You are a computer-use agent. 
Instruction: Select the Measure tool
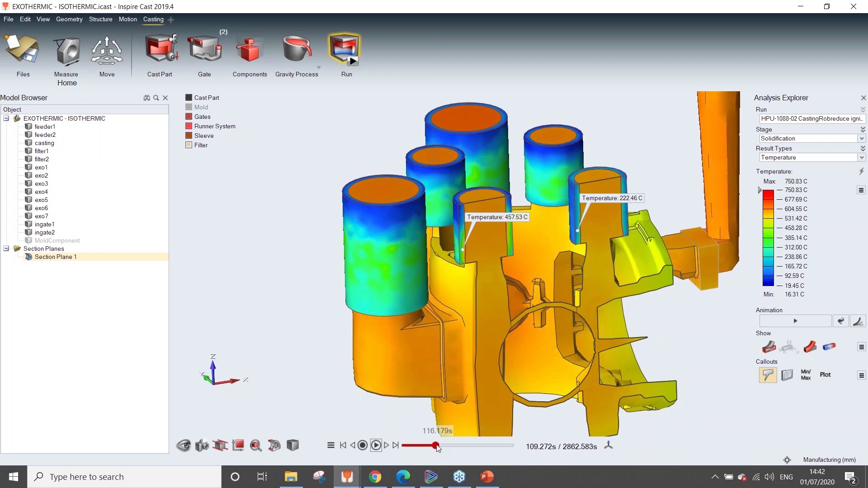pos(66,50)
